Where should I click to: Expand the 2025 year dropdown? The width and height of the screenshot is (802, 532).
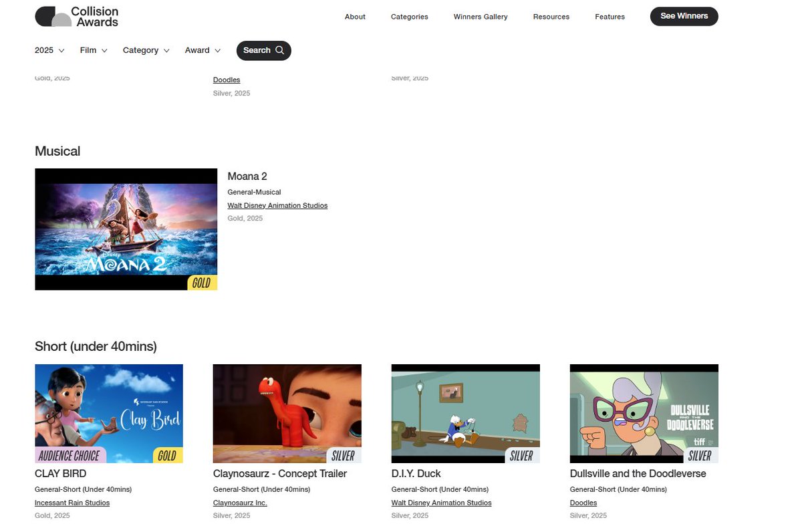(x=49, y=50)
